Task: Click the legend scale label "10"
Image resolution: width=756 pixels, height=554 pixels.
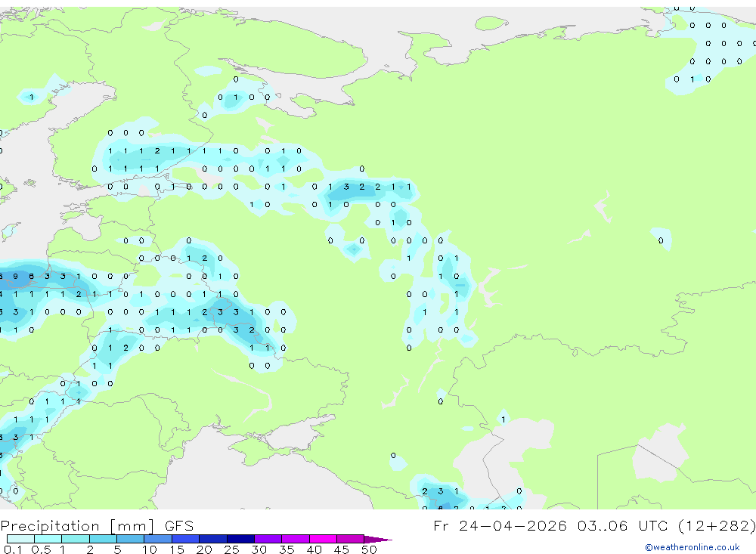Action: (150, 549)
